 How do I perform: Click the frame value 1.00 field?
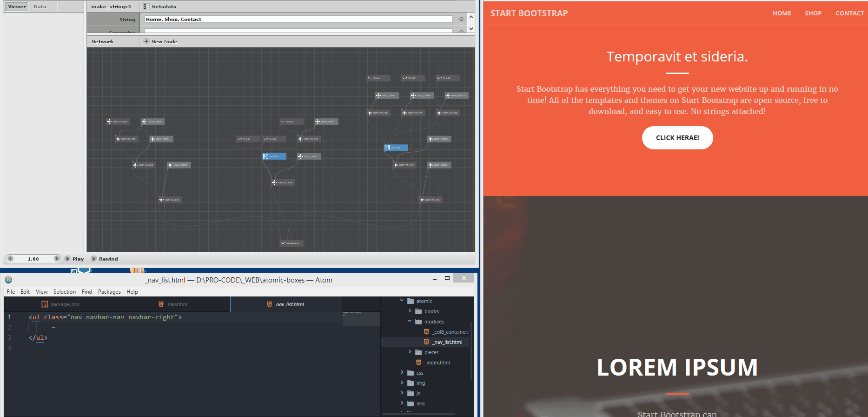[x=33, y=259]
